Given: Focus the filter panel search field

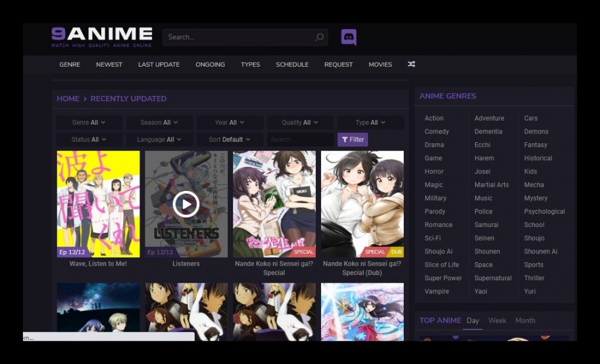Looking at the screenshot, I should pos(301,139).
